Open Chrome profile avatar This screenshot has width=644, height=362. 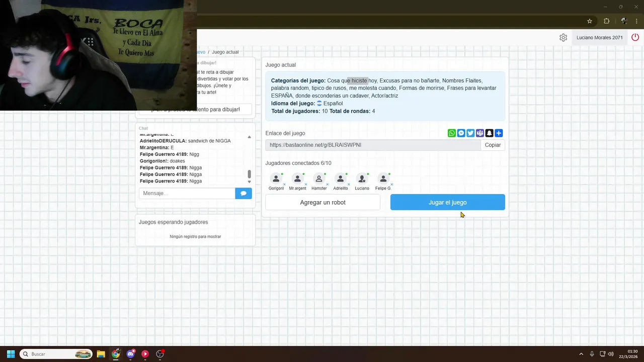point(624,21)
